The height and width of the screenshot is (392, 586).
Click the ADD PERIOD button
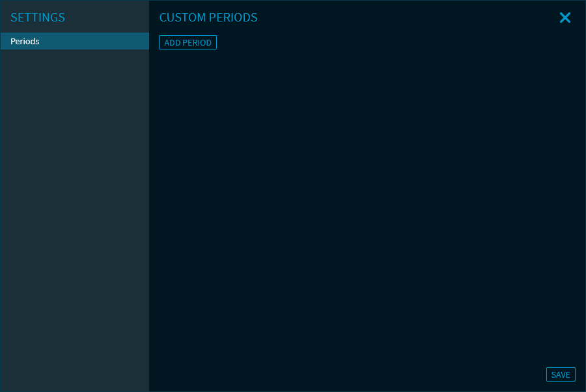[x=188, y=42]
